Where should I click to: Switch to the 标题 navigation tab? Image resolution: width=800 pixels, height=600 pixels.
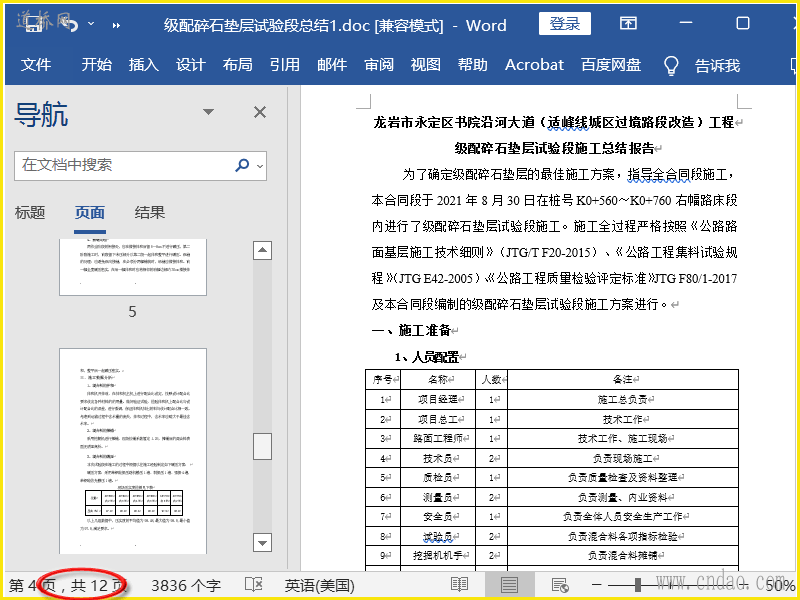[30, 212]
